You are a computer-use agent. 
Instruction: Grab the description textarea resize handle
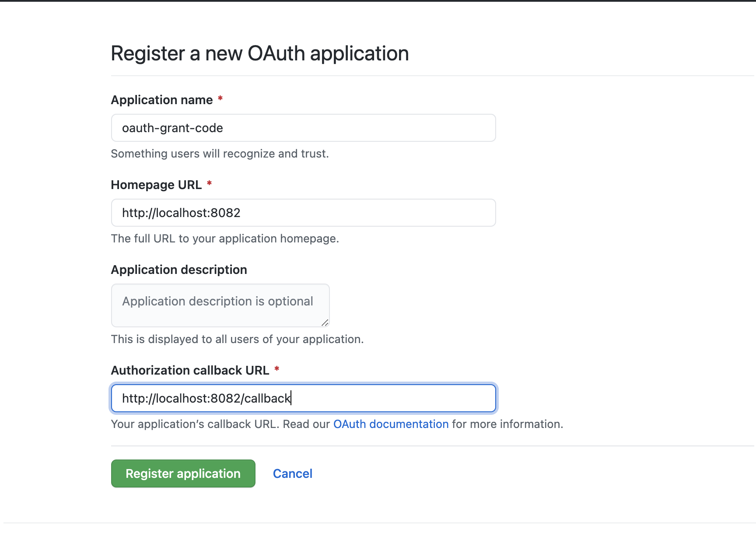(325, 323)
